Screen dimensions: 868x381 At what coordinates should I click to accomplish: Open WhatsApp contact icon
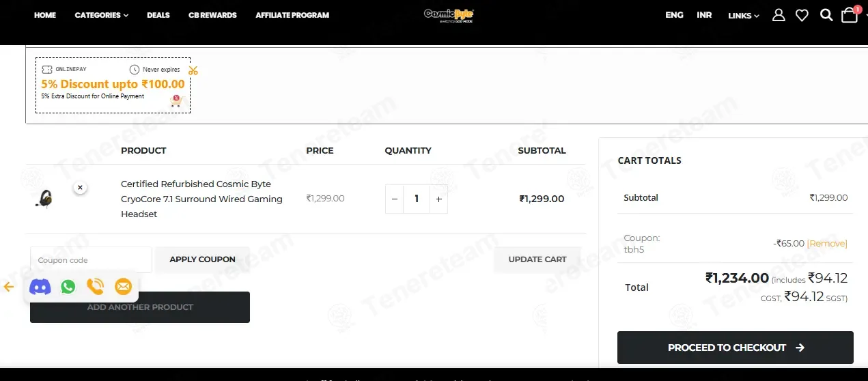coord(68,287)
